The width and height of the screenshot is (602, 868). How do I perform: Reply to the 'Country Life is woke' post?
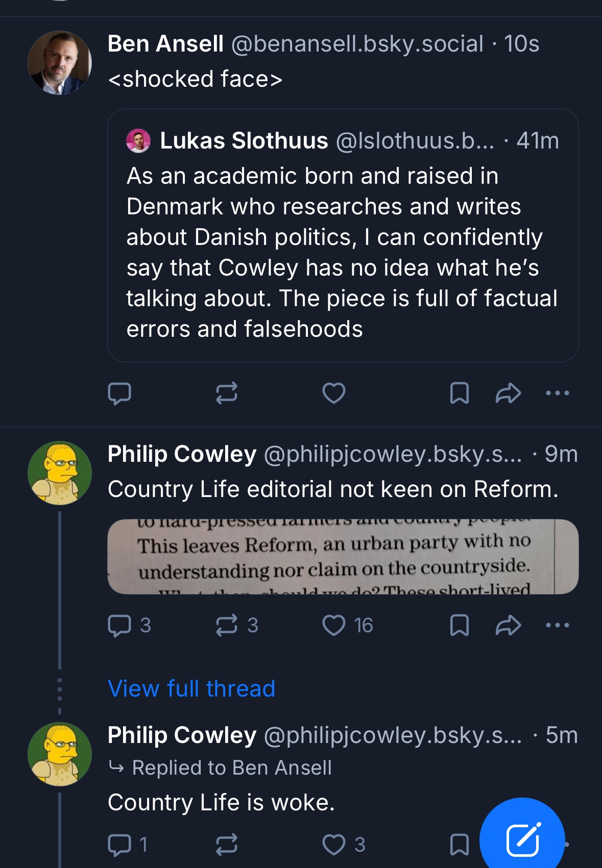click(119, 845)
